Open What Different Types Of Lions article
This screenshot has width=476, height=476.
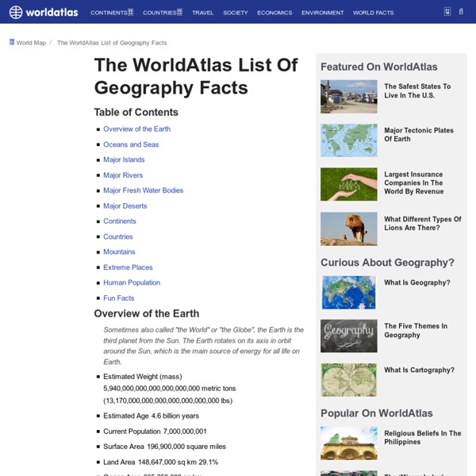point(423,224)
